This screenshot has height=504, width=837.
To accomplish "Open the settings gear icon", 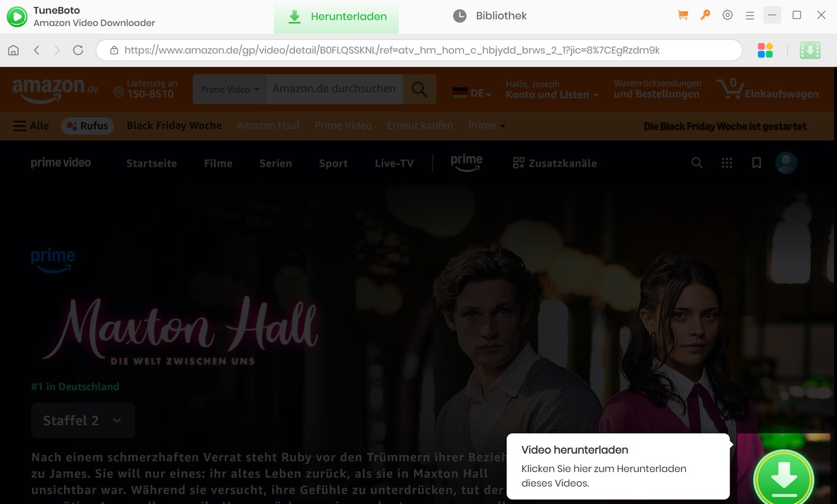I will point(727,15).
